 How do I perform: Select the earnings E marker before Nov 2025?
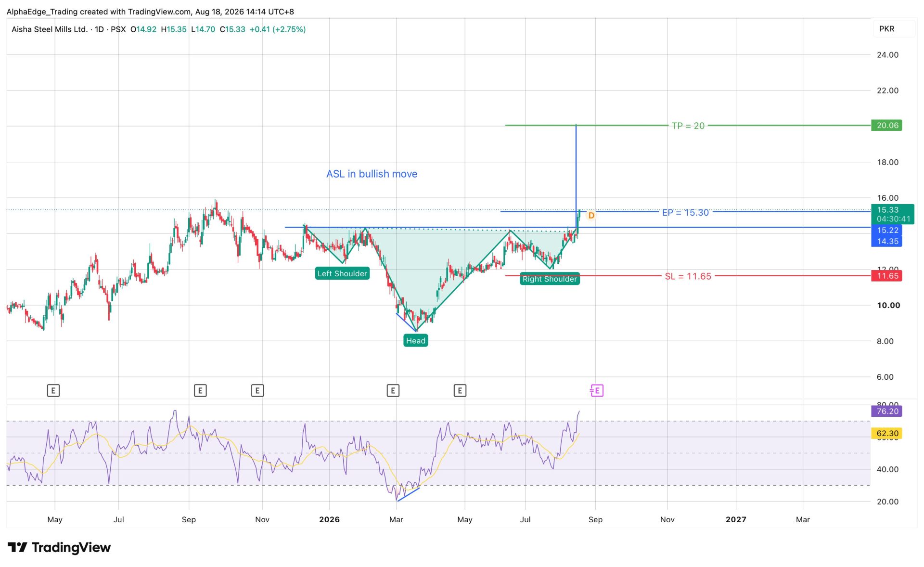[x=257, y=390]
